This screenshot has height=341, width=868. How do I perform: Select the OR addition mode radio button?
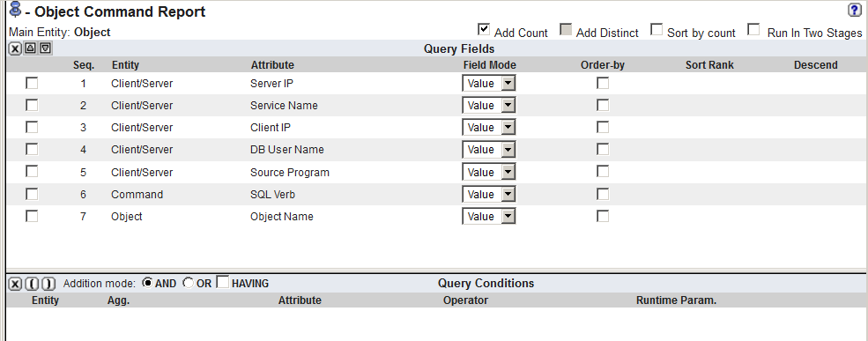pyautogui.click(x=189, y=283)
